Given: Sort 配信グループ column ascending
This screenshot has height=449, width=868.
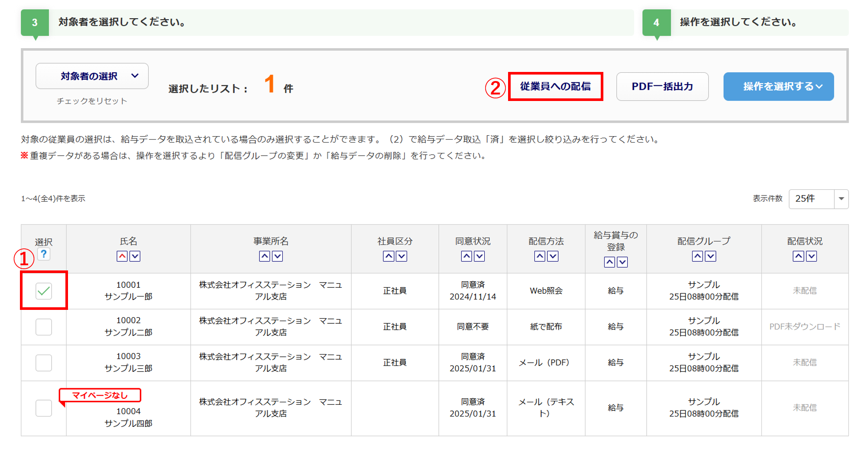Looking at the screenshot, I should pos(697,256).
